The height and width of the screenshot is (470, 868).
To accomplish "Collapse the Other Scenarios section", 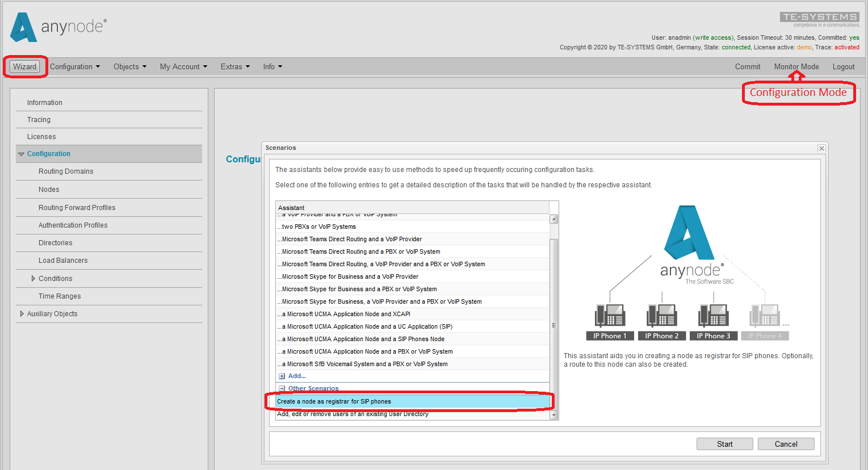I will [282, 389].
